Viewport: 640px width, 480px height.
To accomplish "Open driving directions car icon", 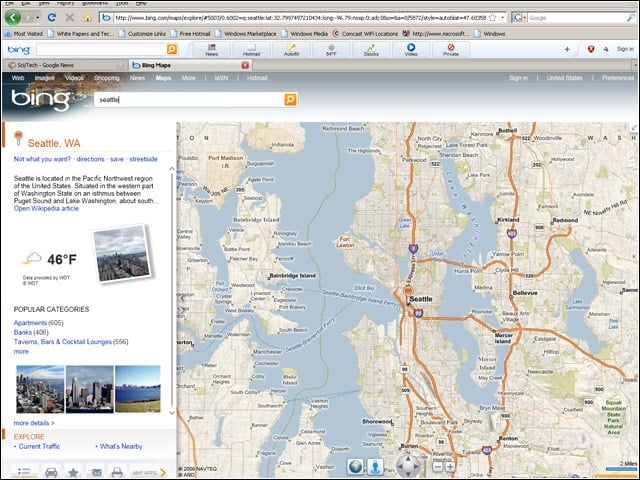I will (51, 472).
